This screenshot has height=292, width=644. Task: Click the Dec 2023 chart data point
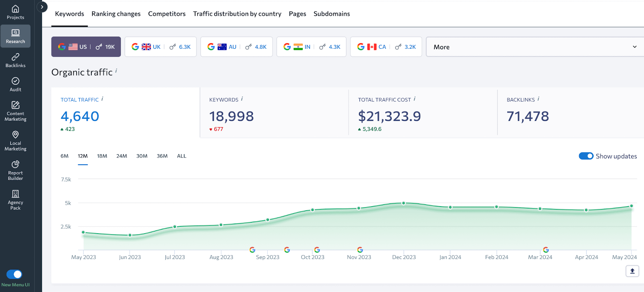[x=404, y=203]
